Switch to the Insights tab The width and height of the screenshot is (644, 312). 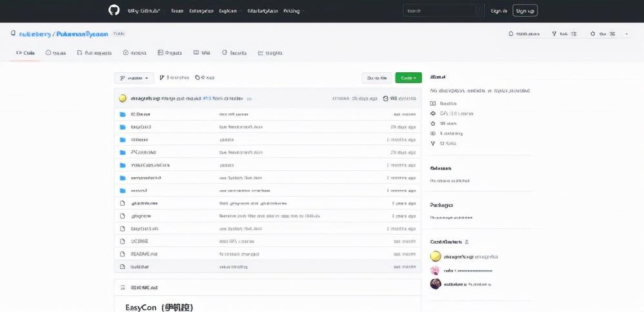[x=270, y=53]
